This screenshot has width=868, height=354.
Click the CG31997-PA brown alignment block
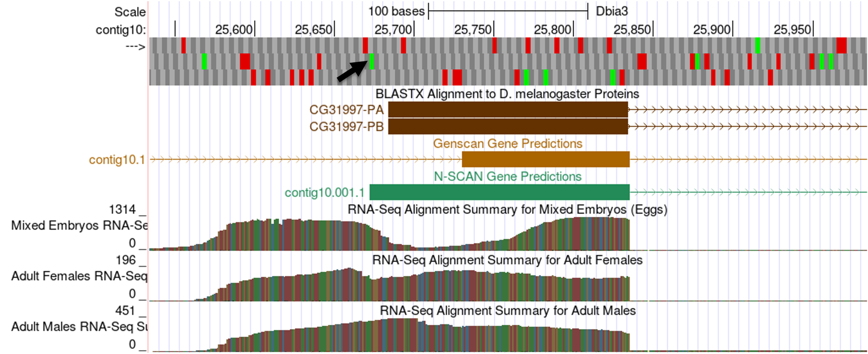(508, 110)
